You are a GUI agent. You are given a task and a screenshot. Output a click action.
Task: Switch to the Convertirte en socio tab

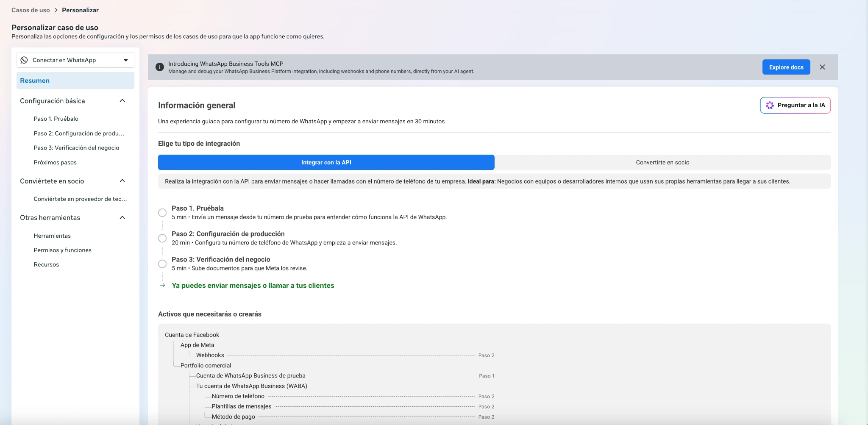pos(662,162)
